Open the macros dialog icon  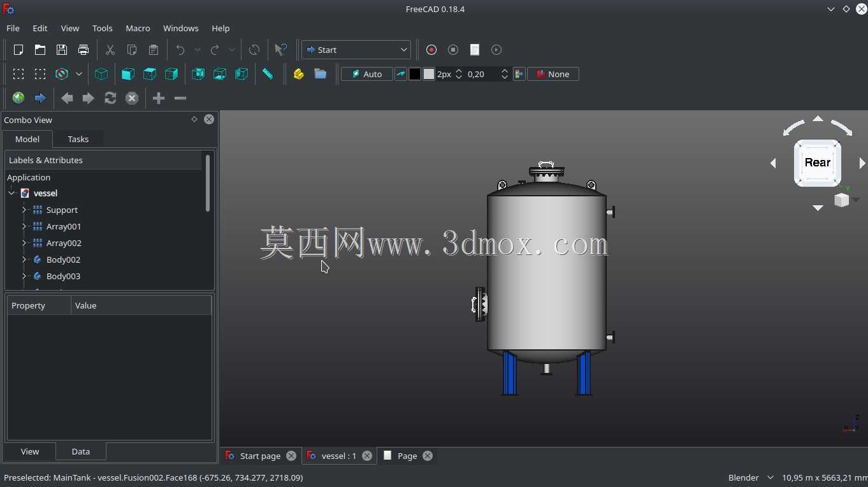pyautogui.click(x=475, y=50)
